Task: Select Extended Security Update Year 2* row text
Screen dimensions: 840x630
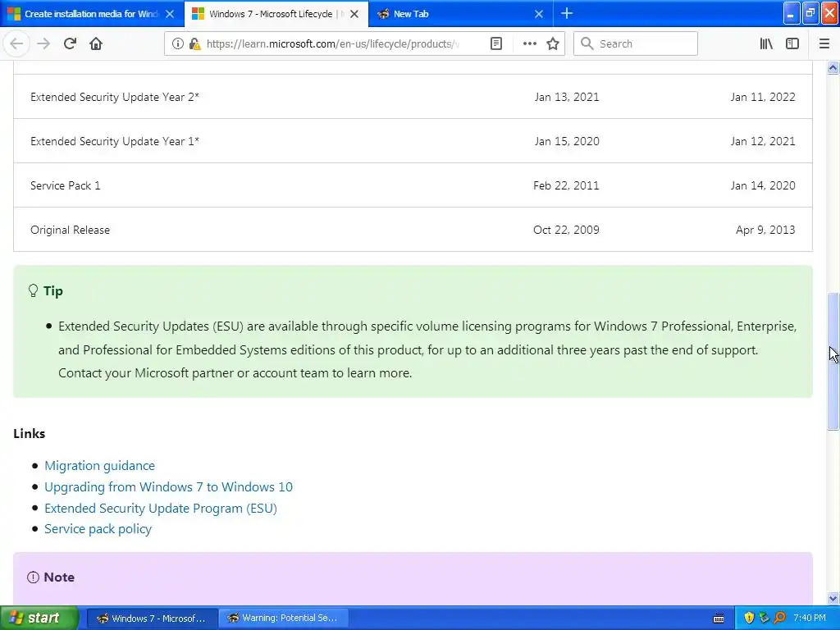Action: [x=115, y=97]
